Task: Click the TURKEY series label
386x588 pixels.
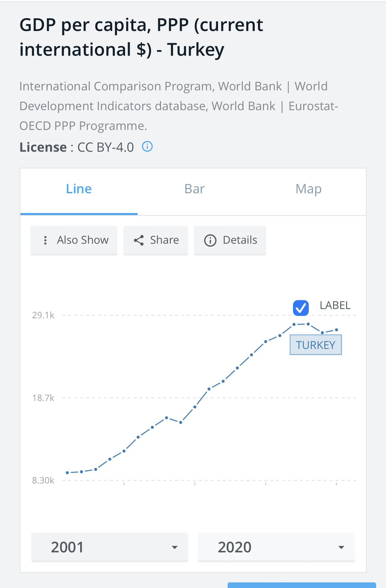Action: tap(316, 345)
